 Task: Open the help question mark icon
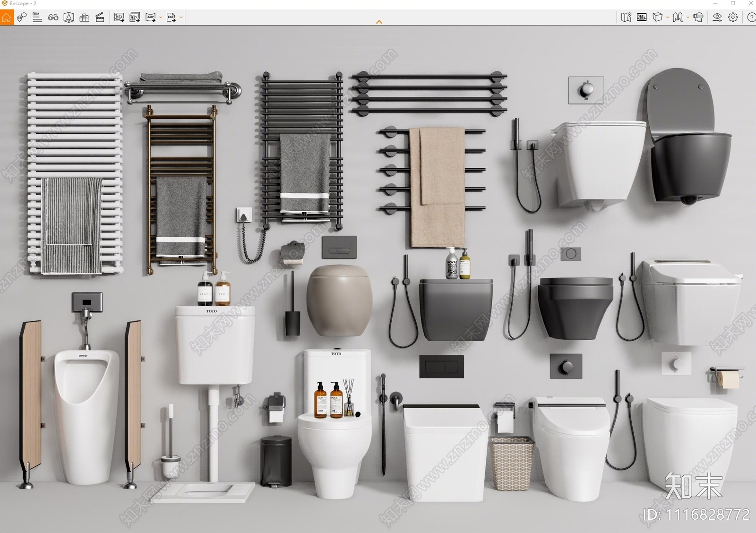(751, 17)
